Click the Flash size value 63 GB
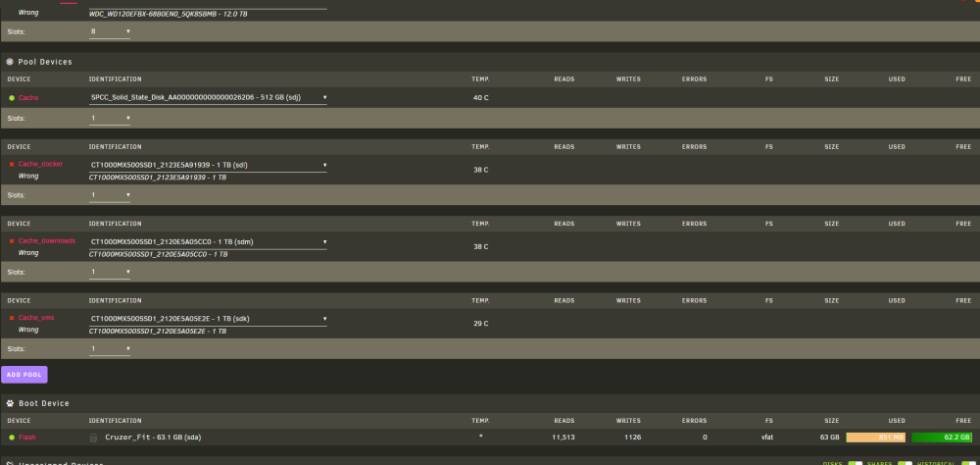Screen dimensions: 980x465 829,438
